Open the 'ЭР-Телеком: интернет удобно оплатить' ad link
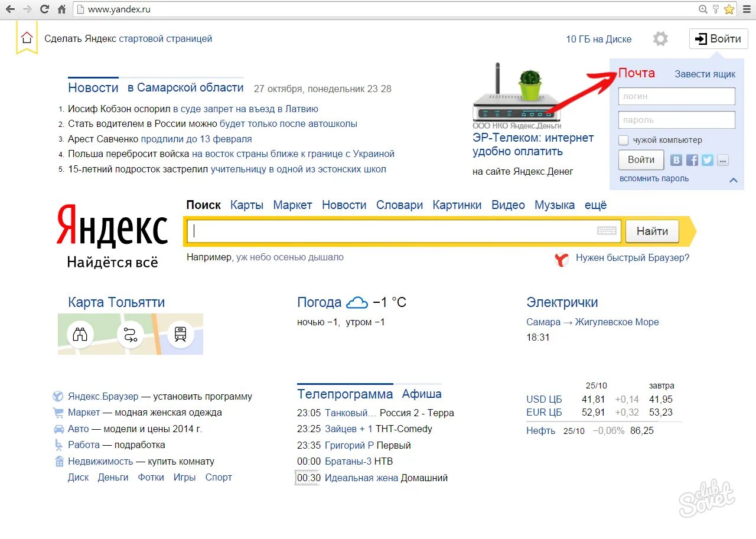Viewport: 756px width, 539px height. point(533,145)
